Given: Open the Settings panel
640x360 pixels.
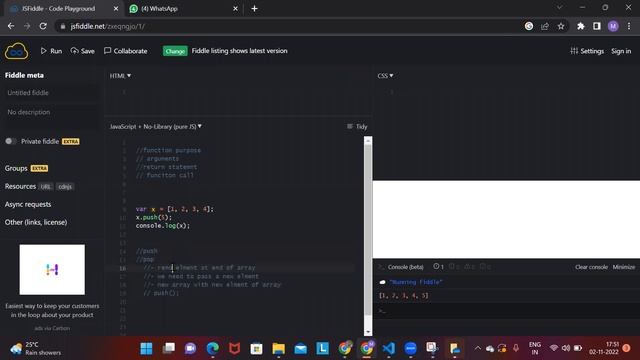Looking at the screenshot, I should tap(587, 51).
